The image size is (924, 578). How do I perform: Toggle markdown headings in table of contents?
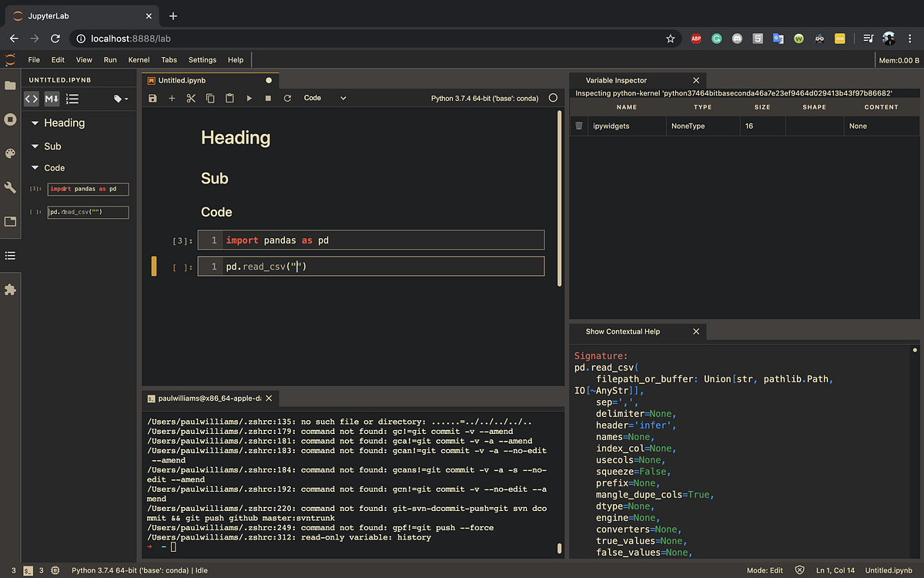(51, 99)
